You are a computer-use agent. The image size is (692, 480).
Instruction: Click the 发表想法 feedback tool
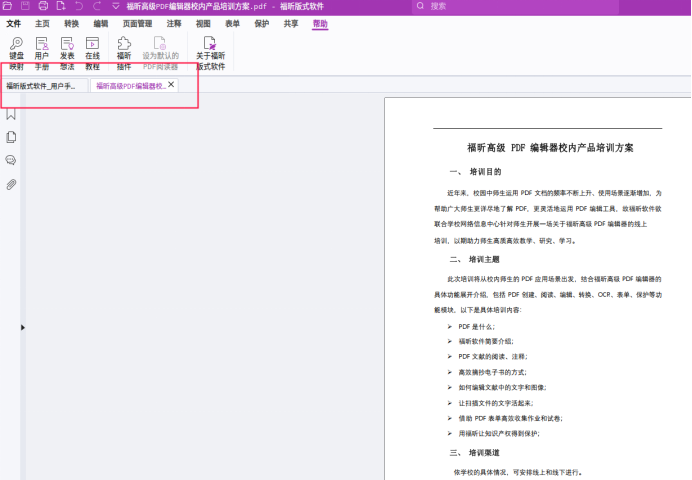[67, 53]
